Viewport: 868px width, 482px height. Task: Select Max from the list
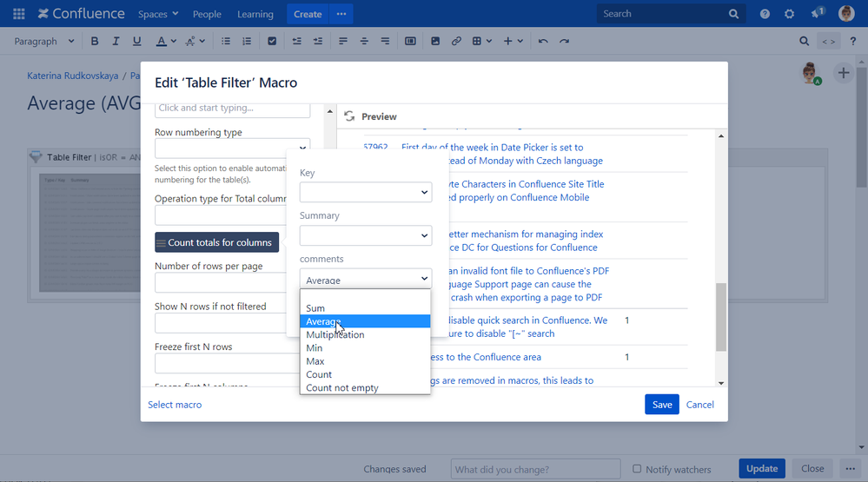tap(365, 360)
